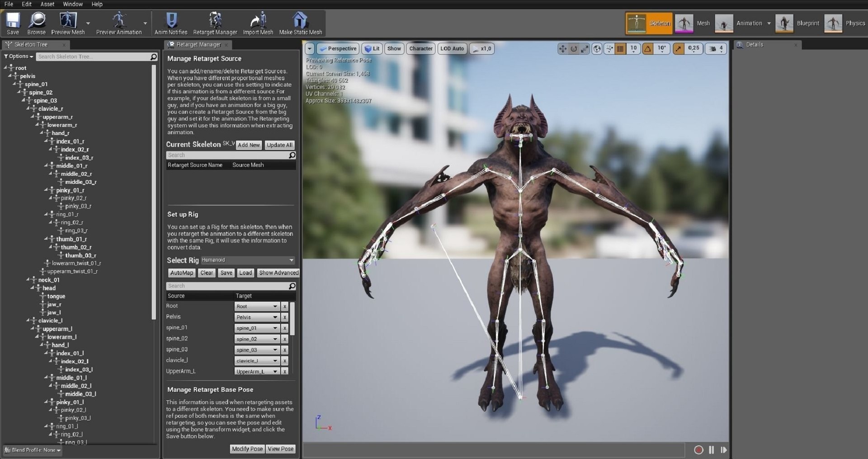Image resolution: width=868 pixels, height=459 pixels.
Task: Switch to Physics editor mode
Action: (x=845, y=23)
